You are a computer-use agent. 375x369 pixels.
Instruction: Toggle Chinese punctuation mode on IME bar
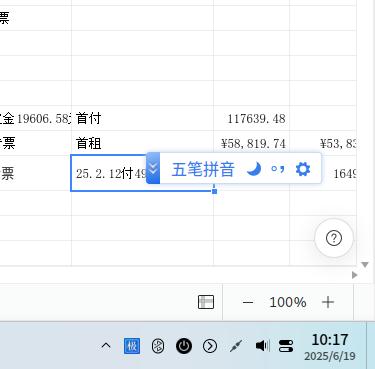pos(278,169)
